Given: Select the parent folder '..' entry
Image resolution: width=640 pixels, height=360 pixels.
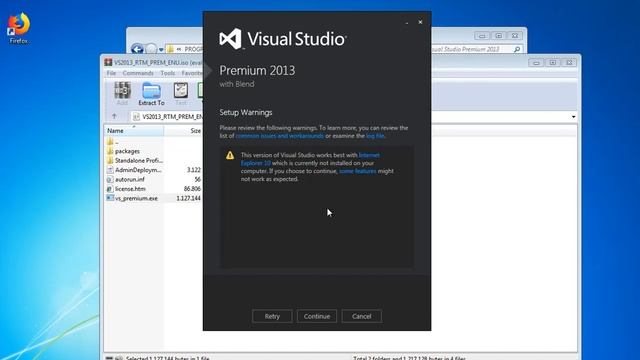Looking at the screenshot, I should pyautogui.click(x=113, y=142).
